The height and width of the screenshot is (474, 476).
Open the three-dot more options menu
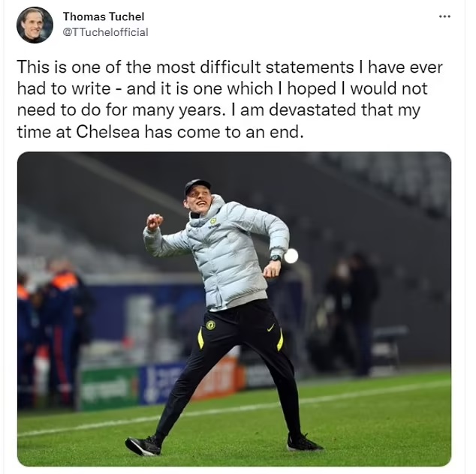pos(444,16)
